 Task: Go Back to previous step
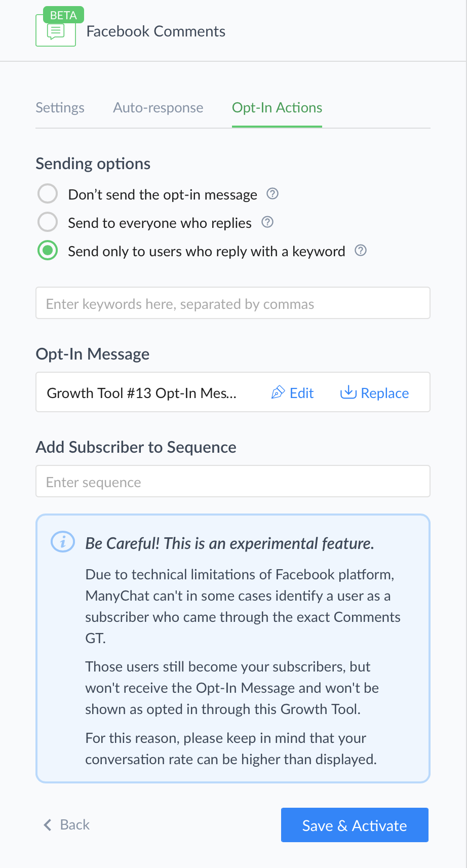[67, 825]
